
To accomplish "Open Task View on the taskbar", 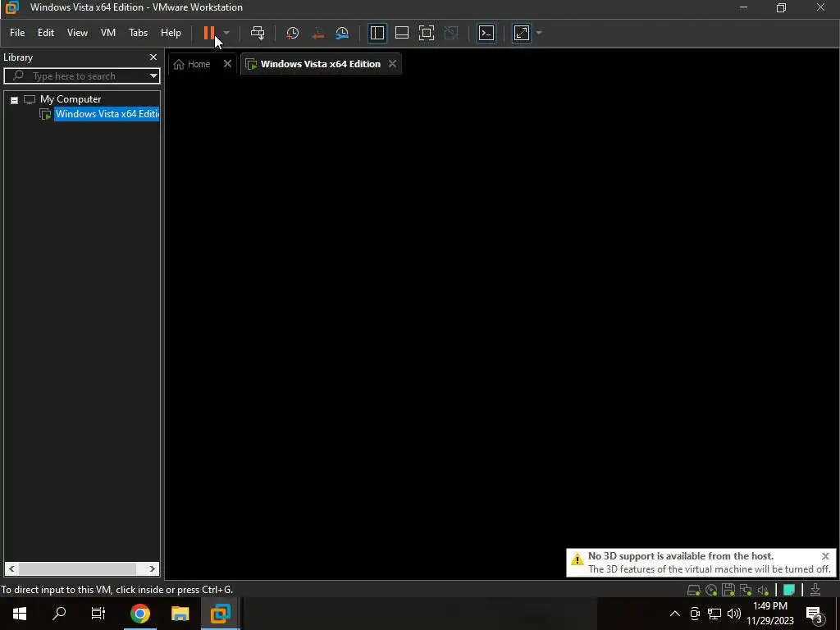I will pyautogui.click(x=98, y=614).
